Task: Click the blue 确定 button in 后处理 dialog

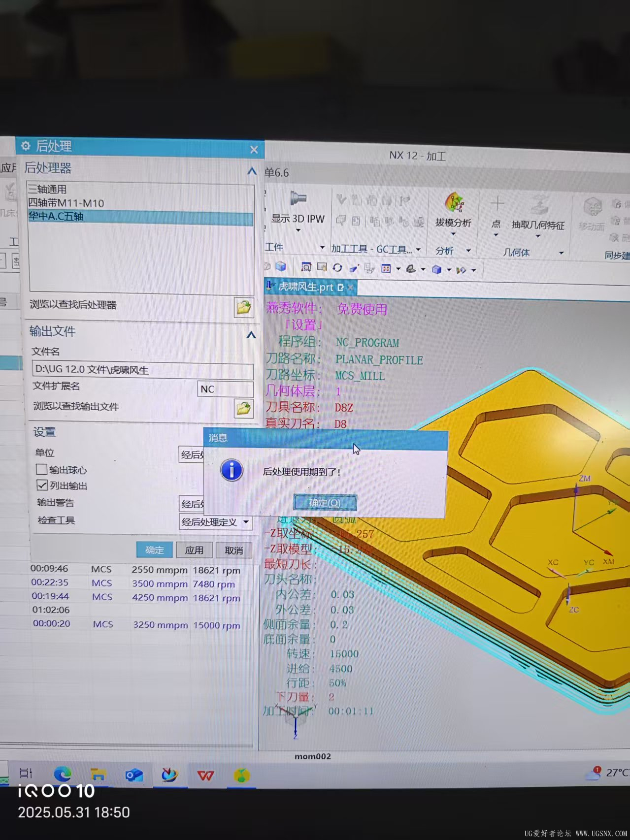Action: [x=154, y=549]
